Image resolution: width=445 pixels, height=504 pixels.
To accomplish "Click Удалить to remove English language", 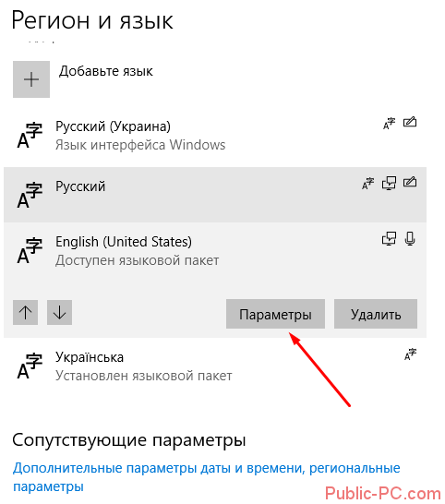I will [x=376, y=314].
